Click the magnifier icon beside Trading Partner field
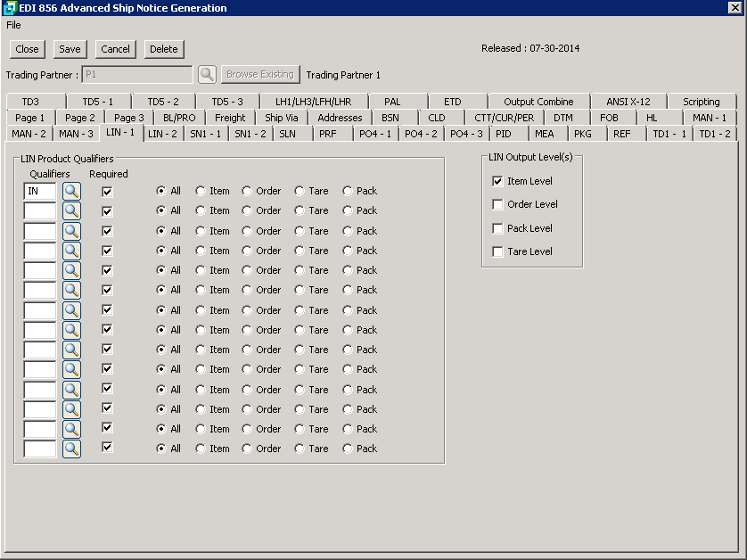The width and height of the screenshot is (747, 560). (207, 75)
